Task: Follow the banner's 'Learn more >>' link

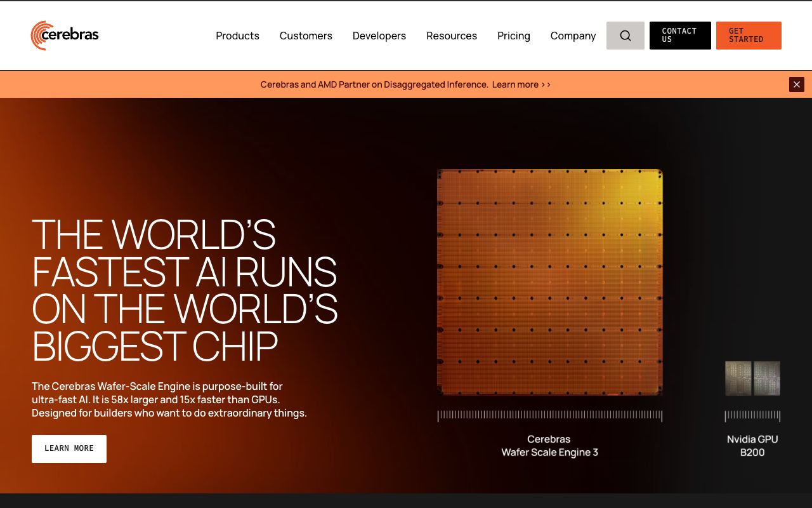Action: click(521, 84)
